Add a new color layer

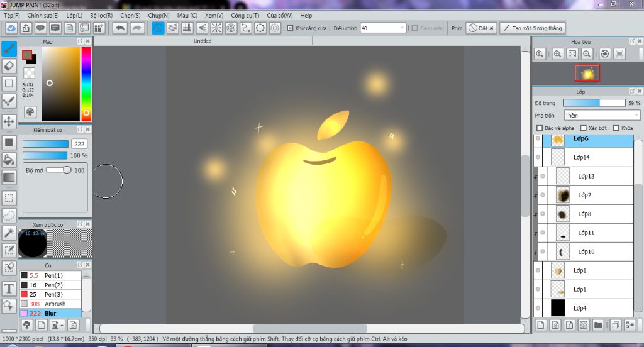point(541,325)
